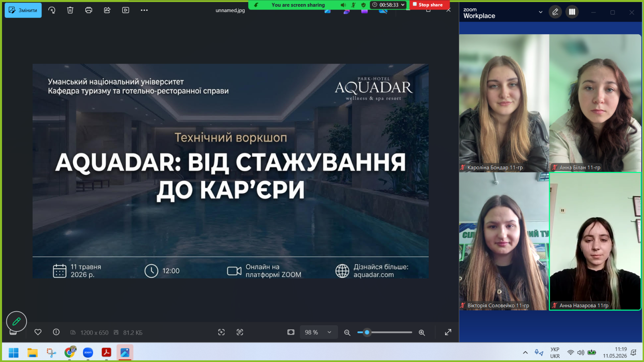The image size is (644, 362).
Task: Open the three-dots more options menu
Action: click(144, 10)
